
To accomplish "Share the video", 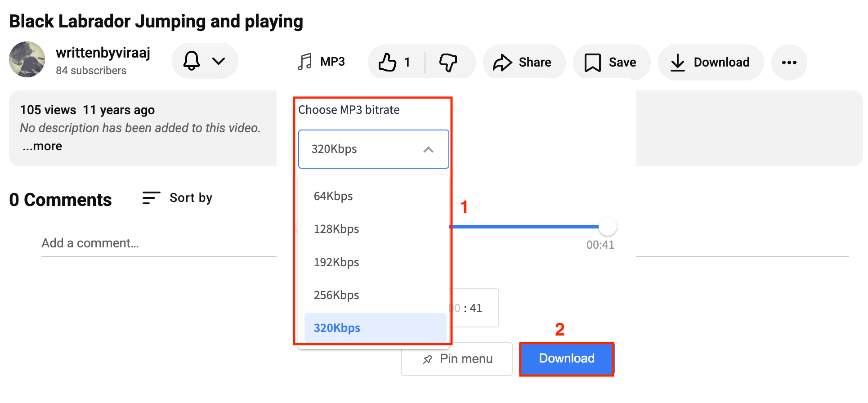I will tap(523, 62).
